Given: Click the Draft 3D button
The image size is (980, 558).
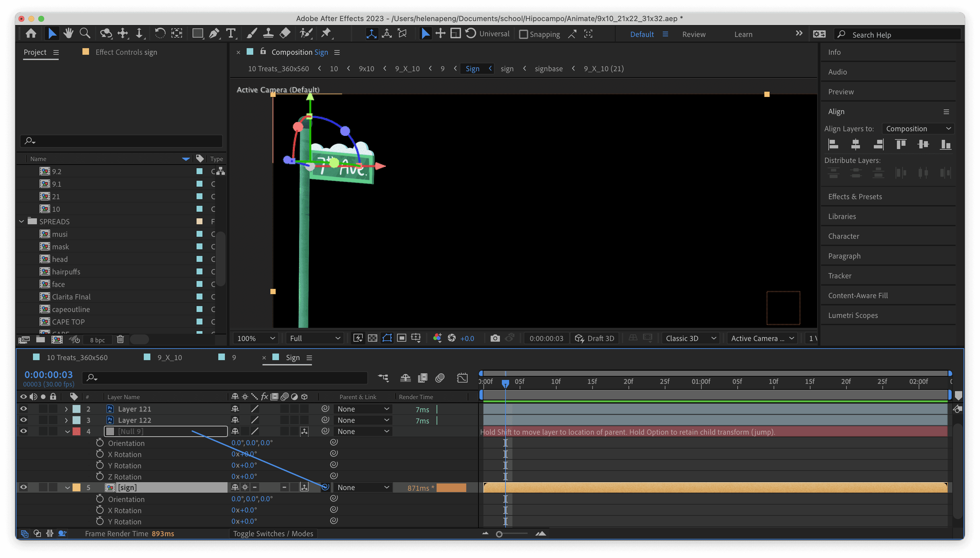Looking at the screenshot, I should click(595, 338).
